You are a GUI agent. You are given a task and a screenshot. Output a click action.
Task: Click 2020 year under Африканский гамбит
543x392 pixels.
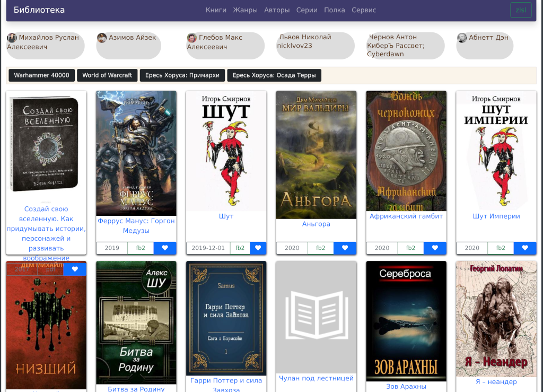pos(382,248)
